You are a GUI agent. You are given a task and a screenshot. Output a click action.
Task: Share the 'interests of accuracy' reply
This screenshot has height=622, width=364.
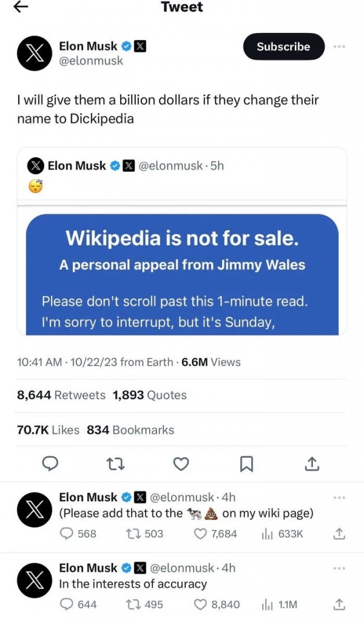340,604
